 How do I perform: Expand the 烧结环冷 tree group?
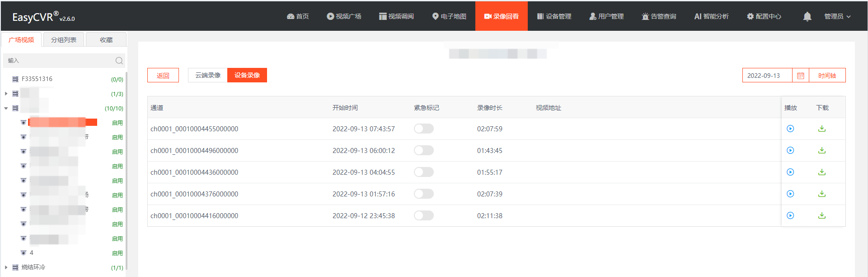[6, 267]
